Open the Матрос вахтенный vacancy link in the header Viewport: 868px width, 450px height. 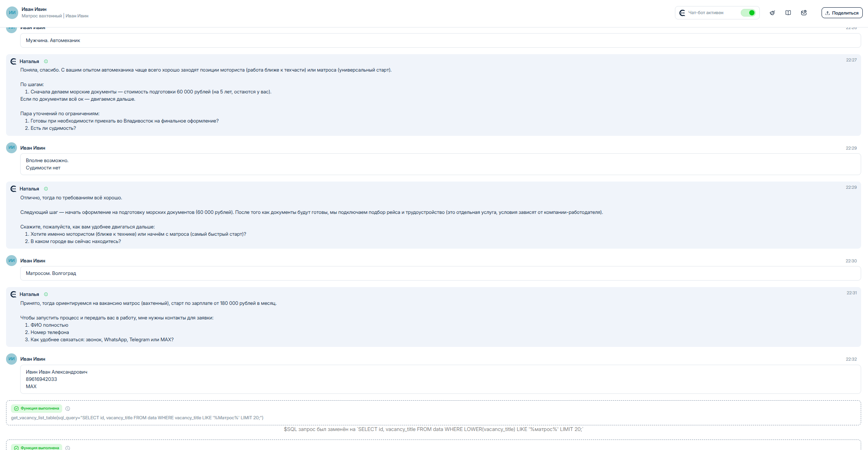(x=42, y=16)
